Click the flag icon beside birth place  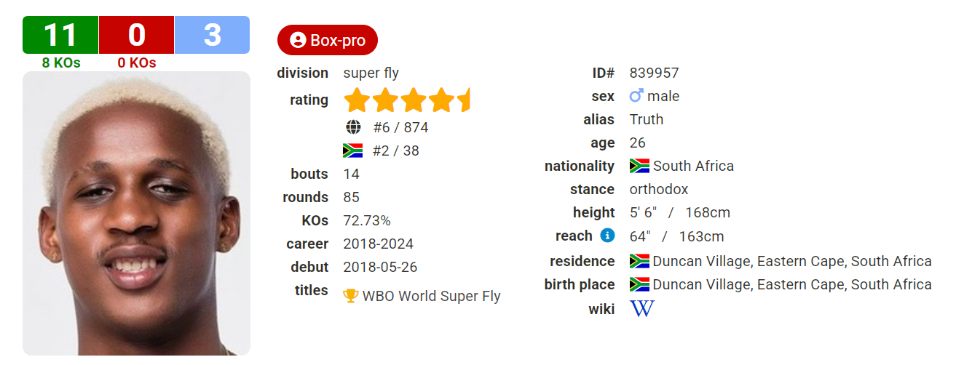click(x=639, y=284)
